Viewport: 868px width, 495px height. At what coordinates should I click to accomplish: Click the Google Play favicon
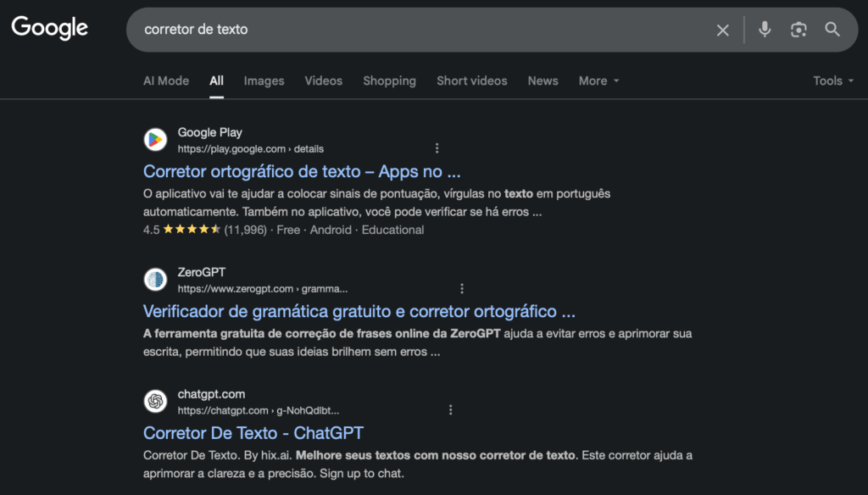coord(155,140)
